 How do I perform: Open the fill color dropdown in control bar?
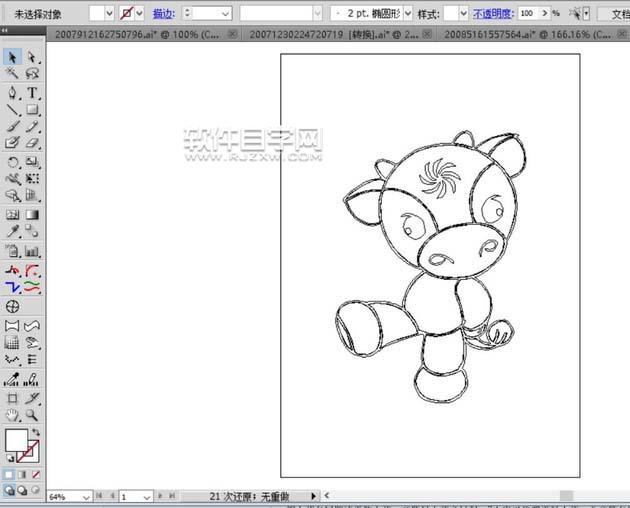(x=109, y=14)
